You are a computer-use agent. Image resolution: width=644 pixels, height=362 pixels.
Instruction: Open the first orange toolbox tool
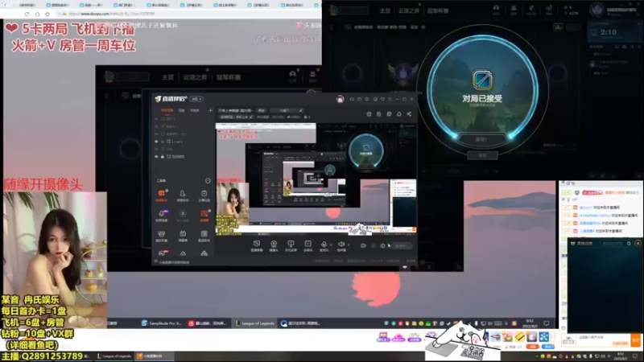point(162,195)
